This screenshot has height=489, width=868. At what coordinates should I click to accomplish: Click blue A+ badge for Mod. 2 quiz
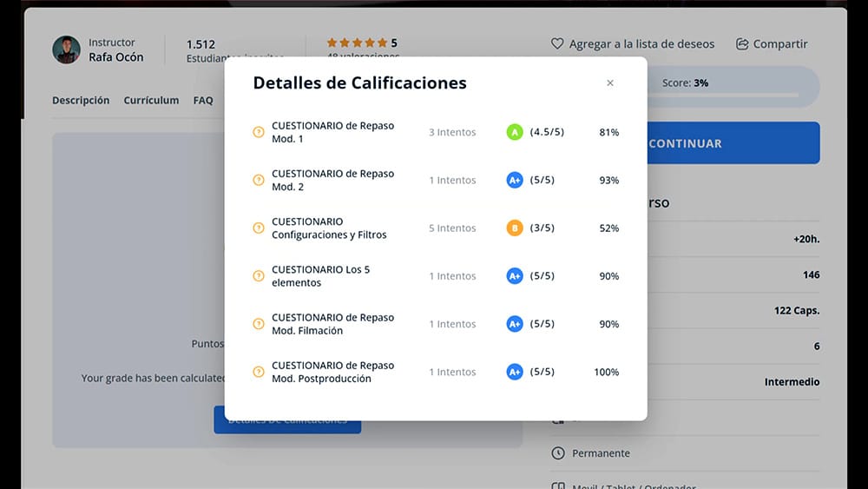tap(515, 180)
